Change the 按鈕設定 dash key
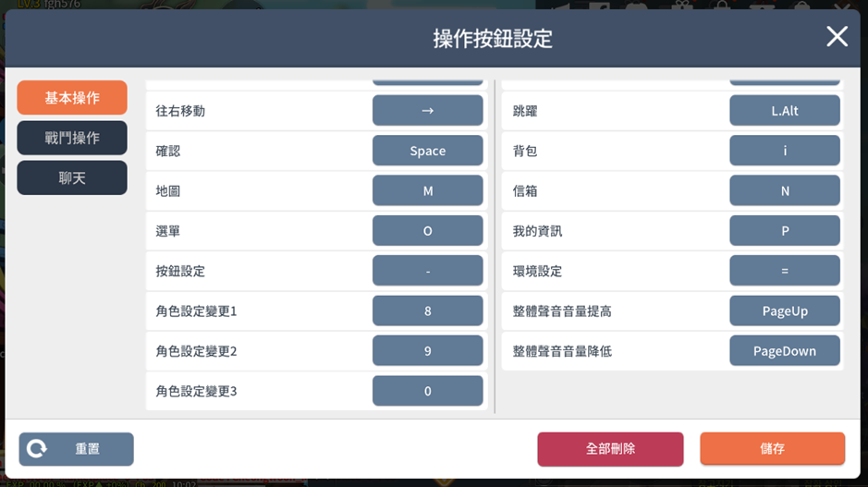Viewport: 868px width, 487px height. (427, 271)
